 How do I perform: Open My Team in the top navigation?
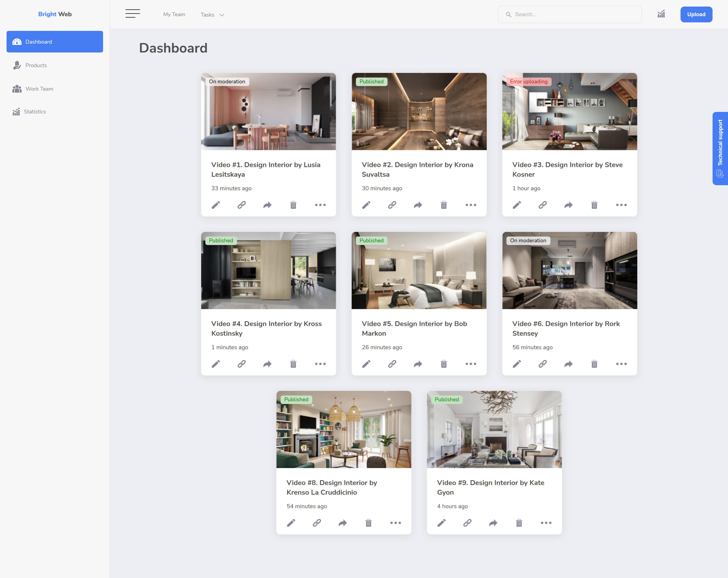174,14
